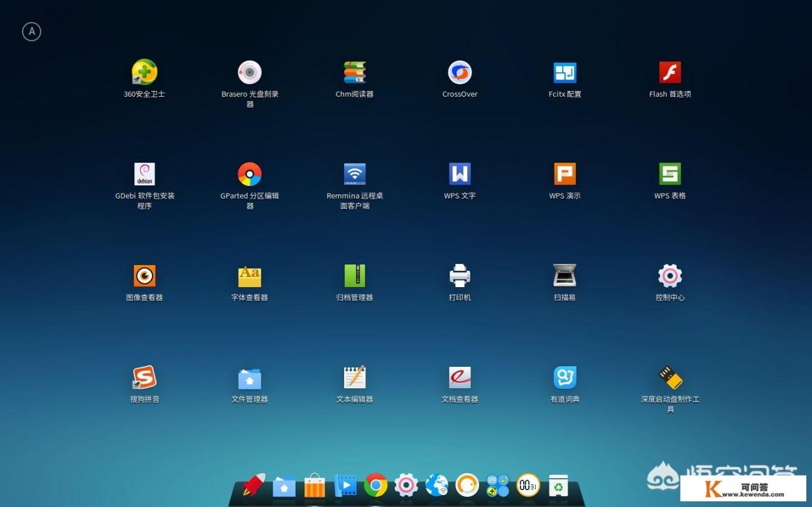Screen dimensions: 812x507
Task: Open 搜狗拼音 input method
Action: [x=144, y=378]
